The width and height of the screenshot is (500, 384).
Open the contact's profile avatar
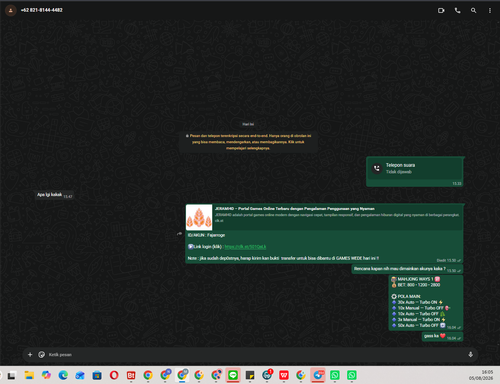(11, 10)
